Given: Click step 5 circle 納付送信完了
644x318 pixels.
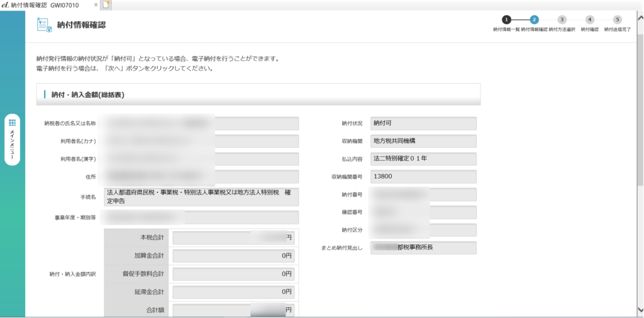Looking at the screenshot, I should tap(617, 20).
